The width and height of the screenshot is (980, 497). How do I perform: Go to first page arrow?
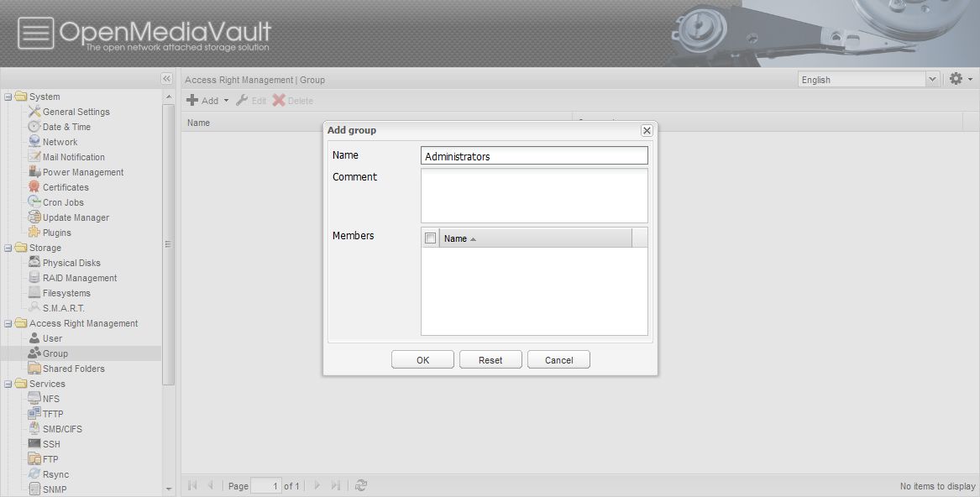(192, 485)
